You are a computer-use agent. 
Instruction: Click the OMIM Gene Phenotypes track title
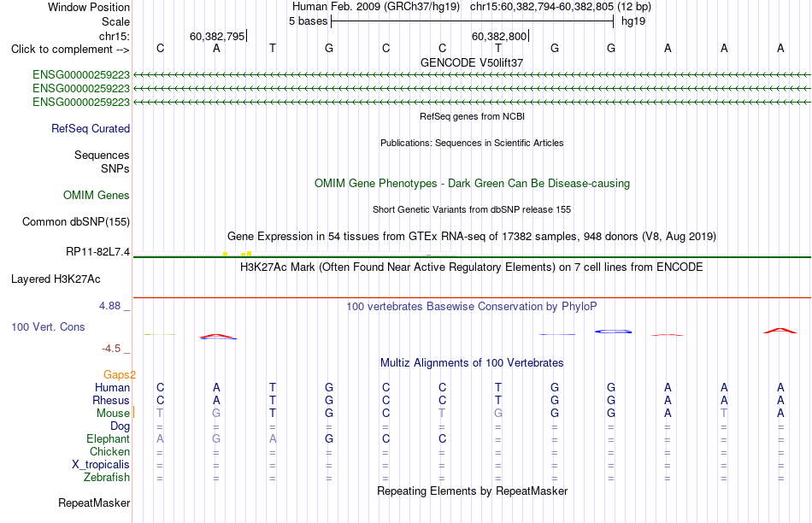pyautogui.click(x=473, y=184)
